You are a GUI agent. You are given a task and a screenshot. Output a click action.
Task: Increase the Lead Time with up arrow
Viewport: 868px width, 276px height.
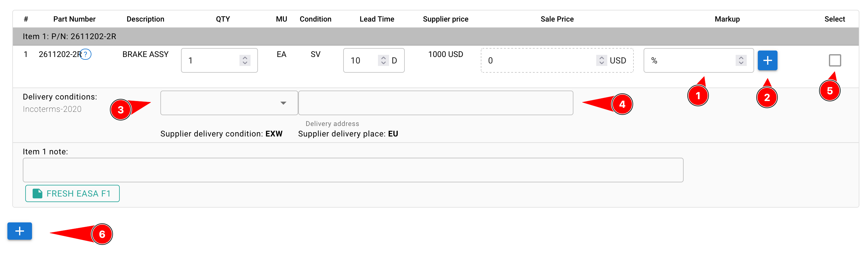coord(383,58)
